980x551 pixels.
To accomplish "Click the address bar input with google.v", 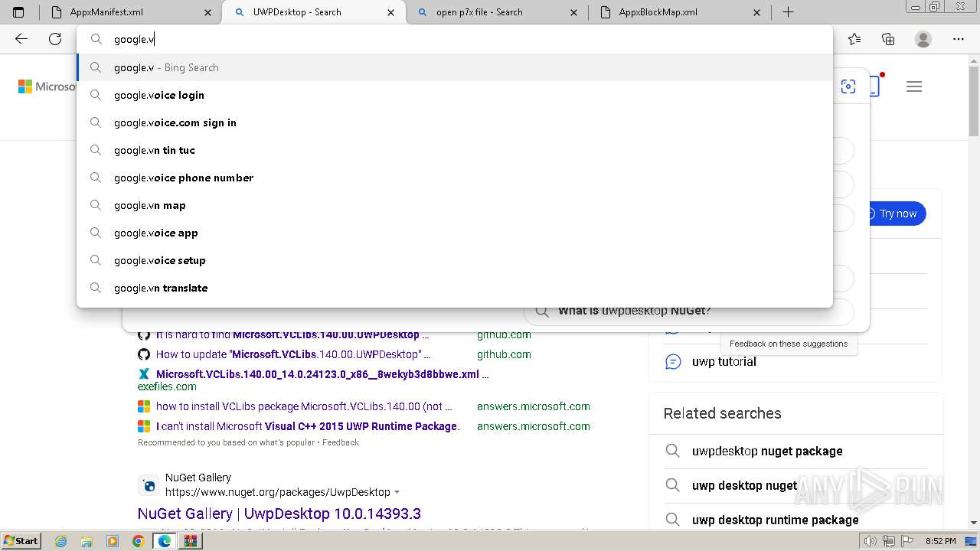I will tap(455, 39).
